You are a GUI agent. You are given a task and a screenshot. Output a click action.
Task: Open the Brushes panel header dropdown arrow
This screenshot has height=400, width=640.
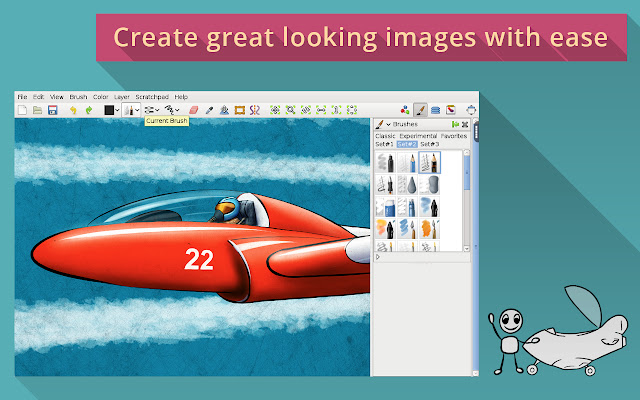click(389, 124)
